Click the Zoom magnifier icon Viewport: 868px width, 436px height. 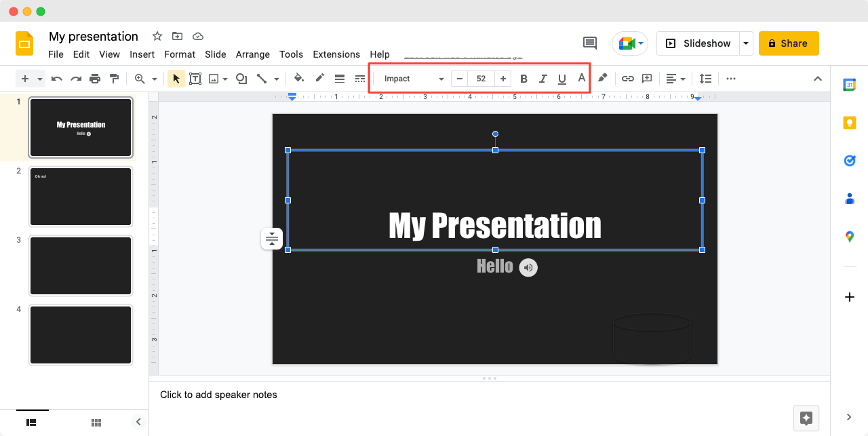tap(140, 79)
